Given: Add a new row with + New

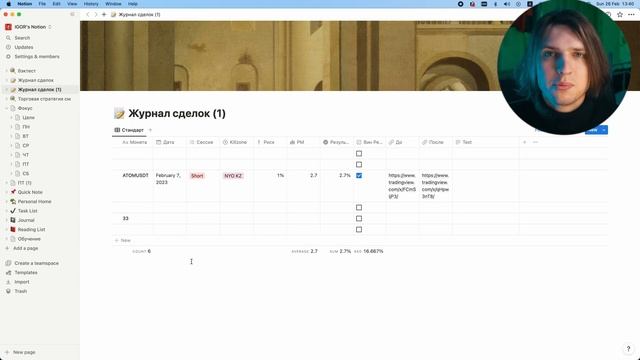Looking at the screenshot, I should (122, 240).
